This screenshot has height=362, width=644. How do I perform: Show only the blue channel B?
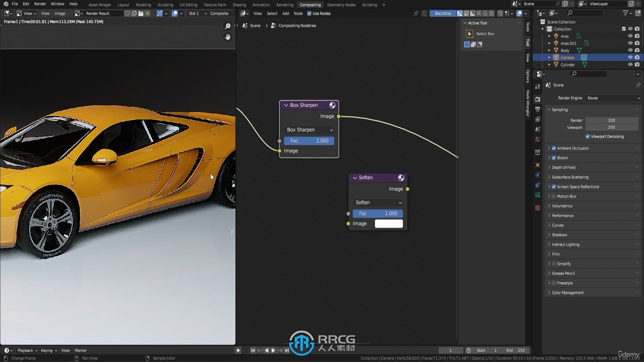(x=491, y=13)
